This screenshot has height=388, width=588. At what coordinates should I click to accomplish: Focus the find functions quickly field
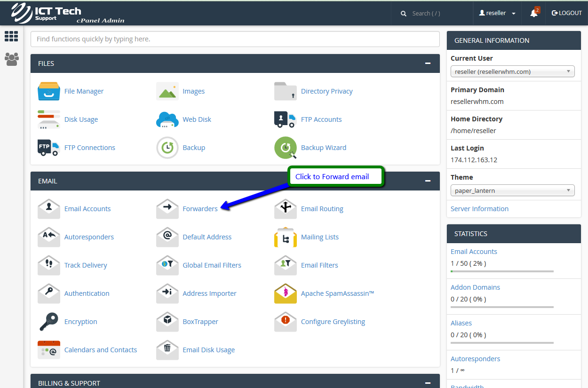click(x=235, y=39)
